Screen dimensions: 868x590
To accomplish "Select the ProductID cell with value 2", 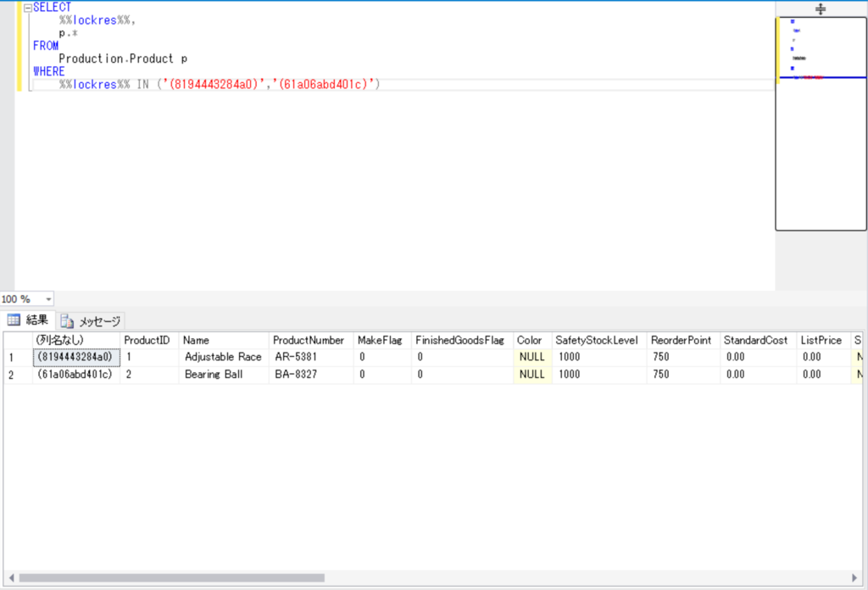I will coord(149,375).
